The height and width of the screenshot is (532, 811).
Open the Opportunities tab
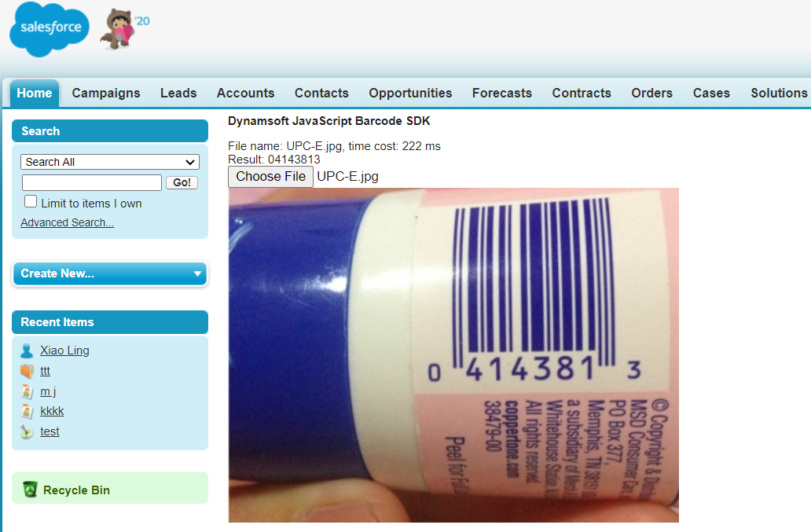tap(410, 93)
